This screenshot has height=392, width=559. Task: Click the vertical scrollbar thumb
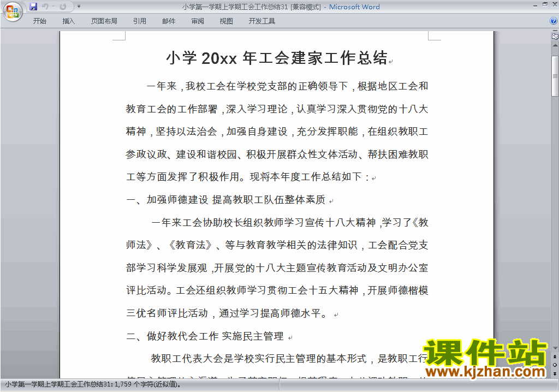point(555,76)
